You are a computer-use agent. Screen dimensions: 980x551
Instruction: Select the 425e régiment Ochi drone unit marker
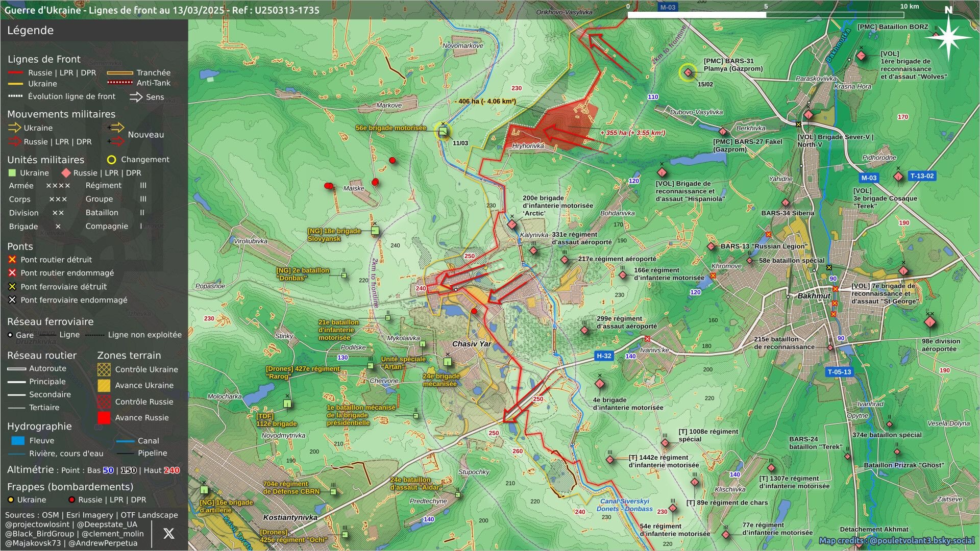345,535
